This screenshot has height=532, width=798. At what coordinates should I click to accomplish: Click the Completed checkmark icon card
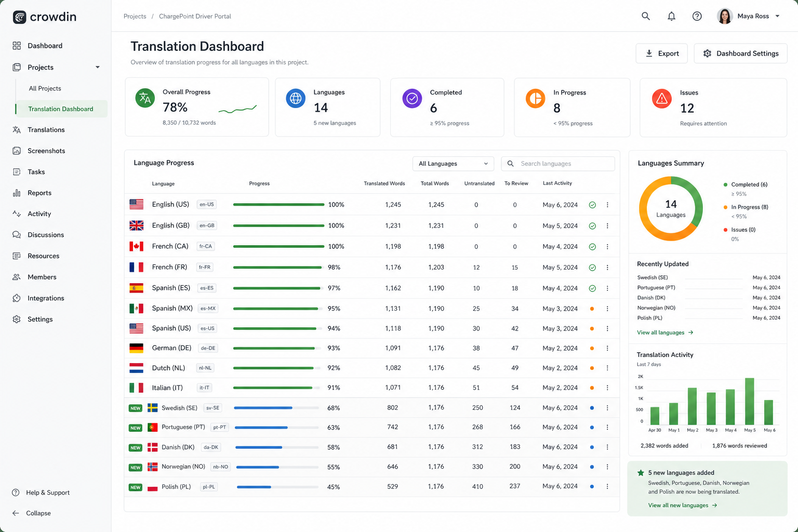pyautogui.click(x=412, y=98)
